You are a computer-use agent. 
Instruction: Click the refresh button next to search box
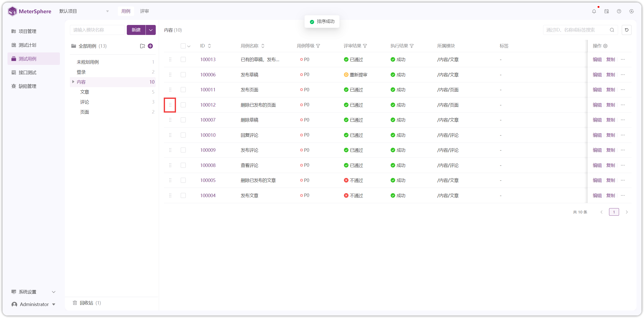tap(627, 30)
